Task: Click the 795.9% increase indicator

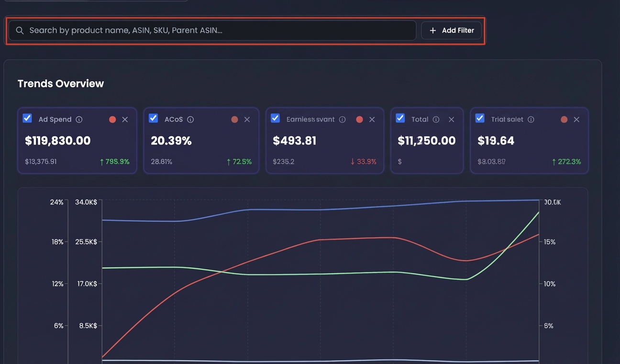Action: point(114,162)
